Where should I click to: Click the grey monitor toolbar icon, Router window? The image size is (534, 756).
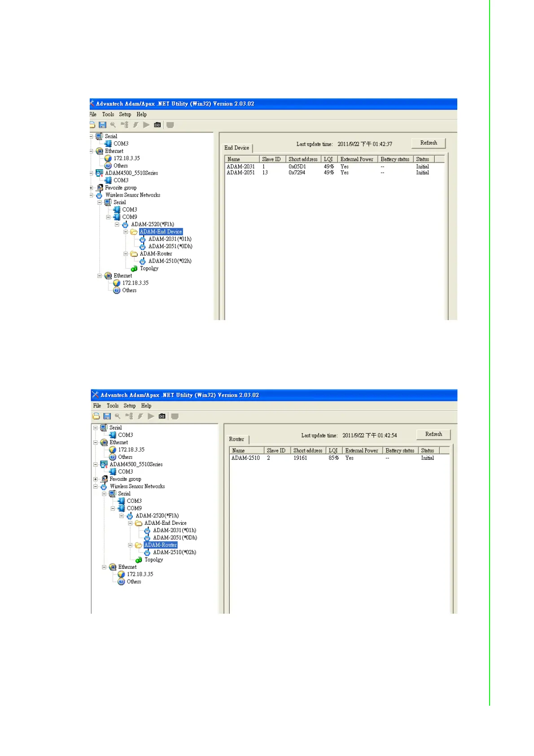click(x=175, y=416)
